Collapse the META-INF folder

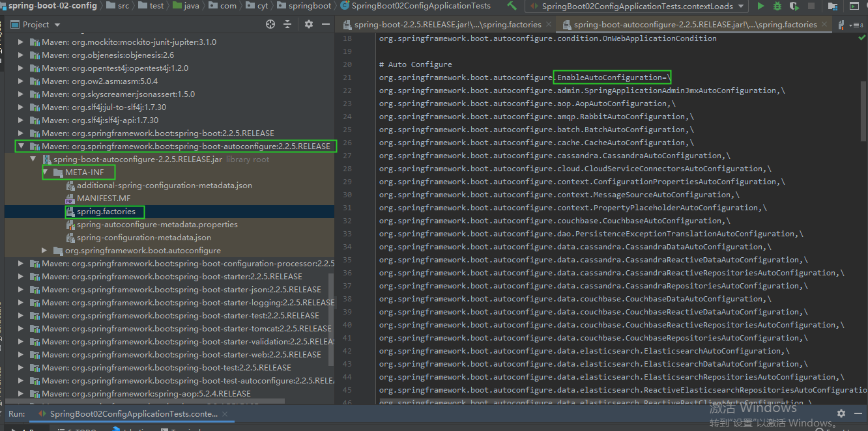(45, 173)
